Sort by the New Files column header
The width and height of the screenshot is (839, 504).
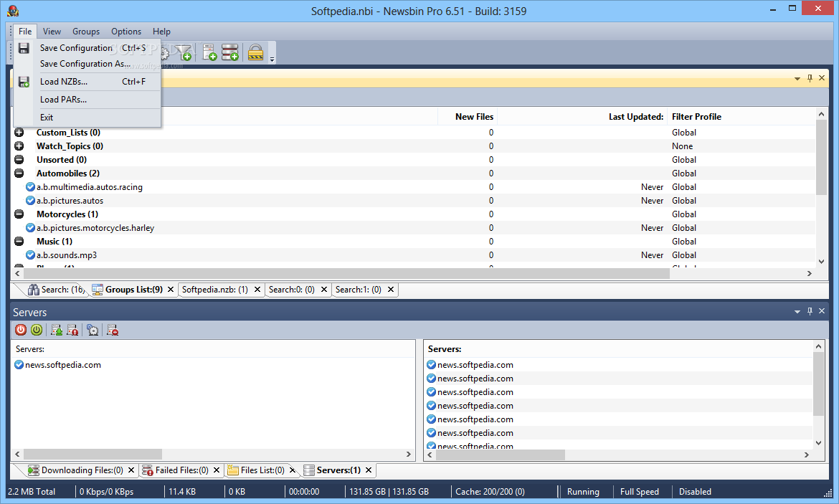click(467, 117)
